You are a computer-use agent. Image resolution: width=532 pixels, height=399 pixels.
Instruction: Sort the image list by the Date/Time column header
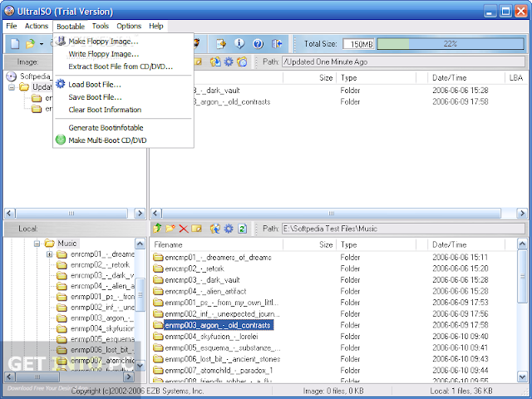coord(465,78)
